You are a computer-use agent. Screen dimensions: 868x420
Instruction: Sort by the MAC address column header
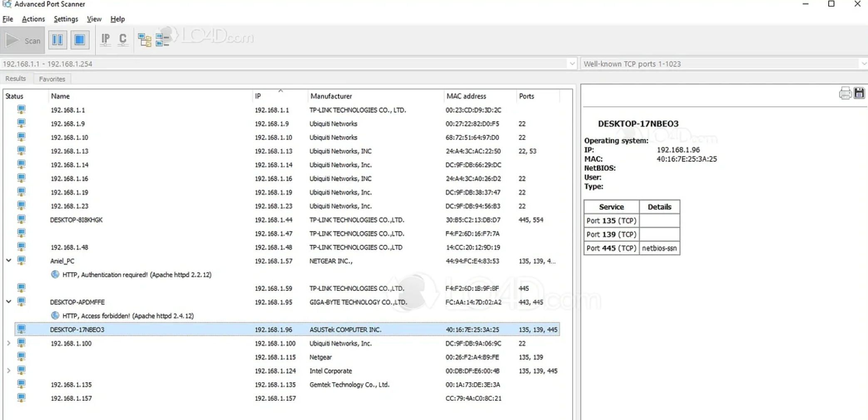coord(479,96)
